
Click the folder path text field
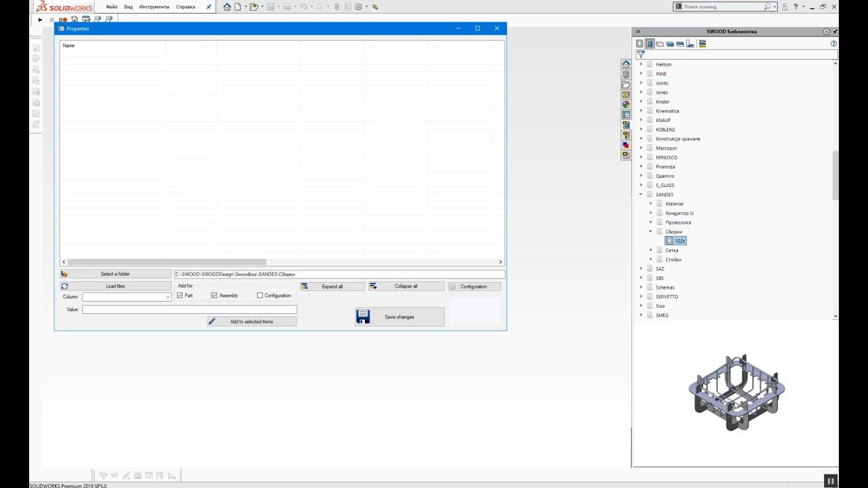click(x=339, y=274)
